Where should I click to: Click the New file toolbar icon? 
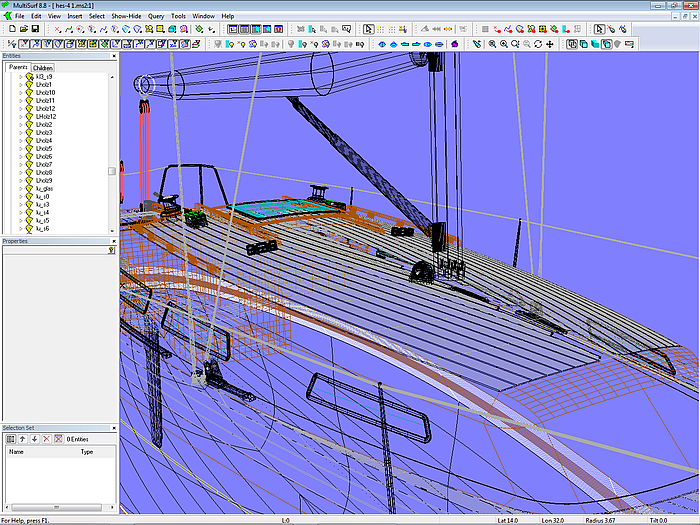[10, 30]
